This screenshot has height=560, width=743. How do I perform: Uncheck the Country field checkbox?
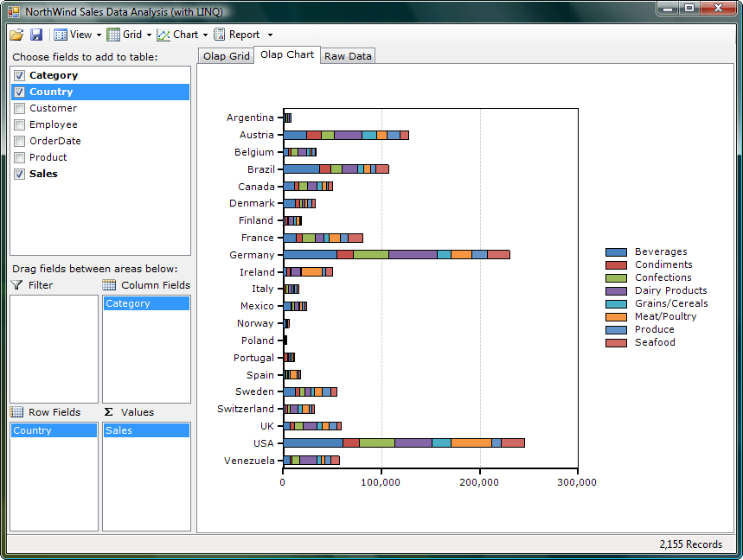[19, 92]
